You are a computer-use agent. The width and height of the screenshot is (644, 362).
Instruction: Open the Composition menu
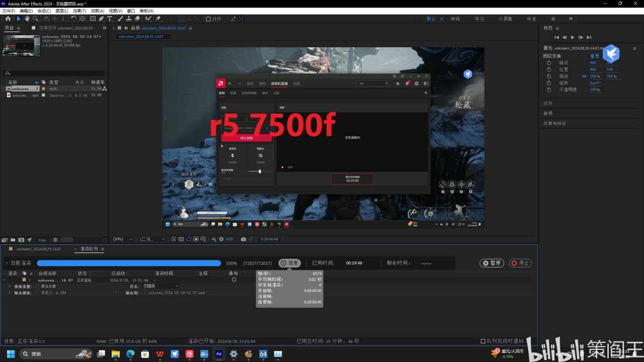click(44, 11)
